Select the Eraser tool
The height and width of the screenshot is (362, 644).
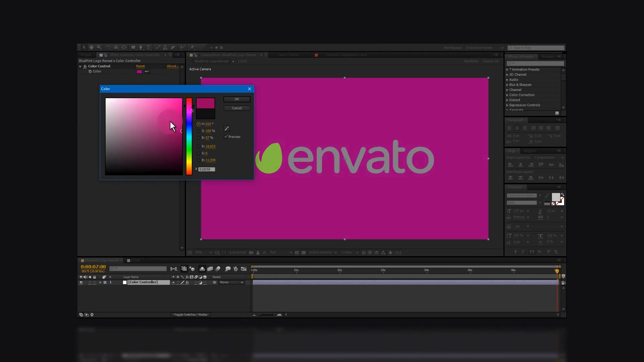click(173, 47)
